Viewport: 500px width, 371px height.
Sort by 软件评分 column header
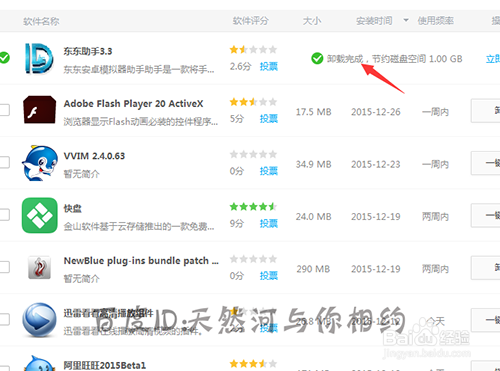point(250,21)
